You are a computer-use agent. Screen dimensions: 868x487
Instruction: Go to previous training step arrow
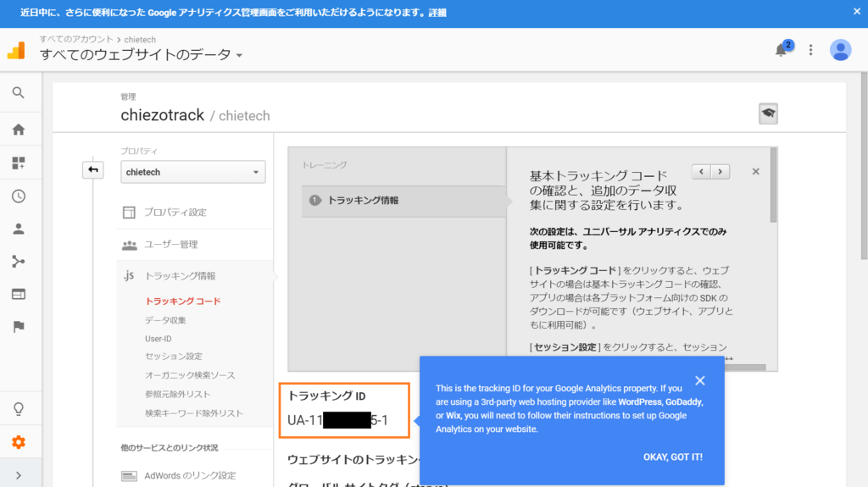701,172
